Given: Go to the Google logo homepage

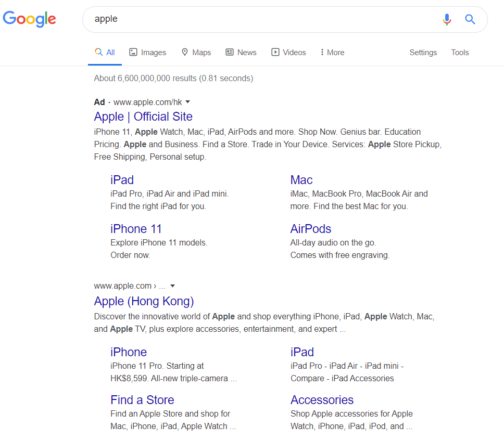Looking at the screenshot, I should point(29,19).
